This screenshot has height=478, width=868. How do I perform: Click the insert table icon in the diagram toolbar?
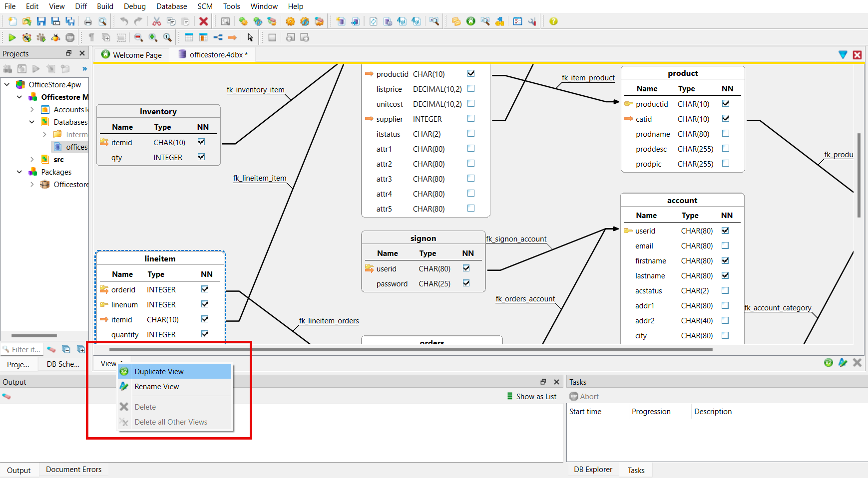tap(188, 37)
